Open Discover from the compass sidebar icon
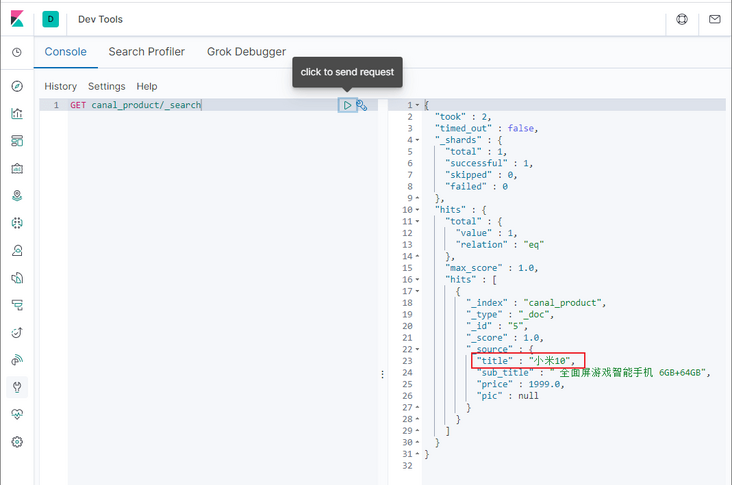732x485 pixels. click(17, 86)
